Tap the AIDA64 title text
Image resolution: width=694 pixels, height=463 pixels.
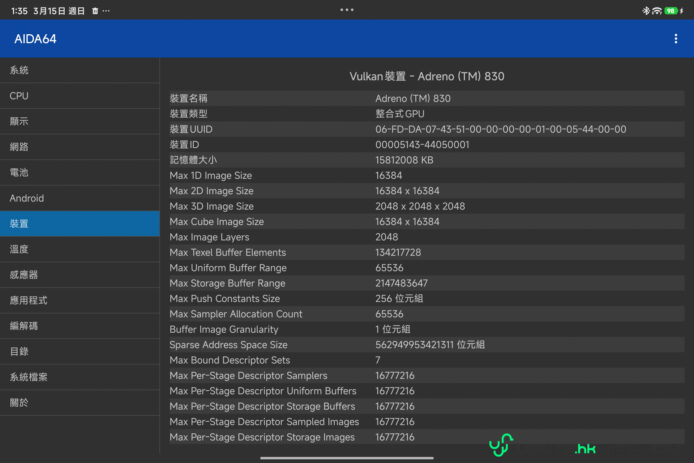coord(37,39)
